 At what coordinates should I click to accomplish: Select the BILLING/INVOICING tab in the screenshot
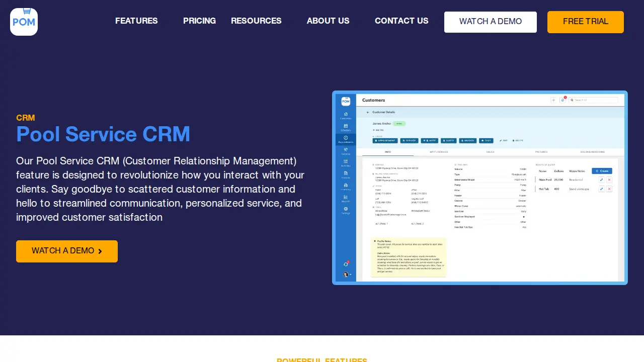coord(593,152)
